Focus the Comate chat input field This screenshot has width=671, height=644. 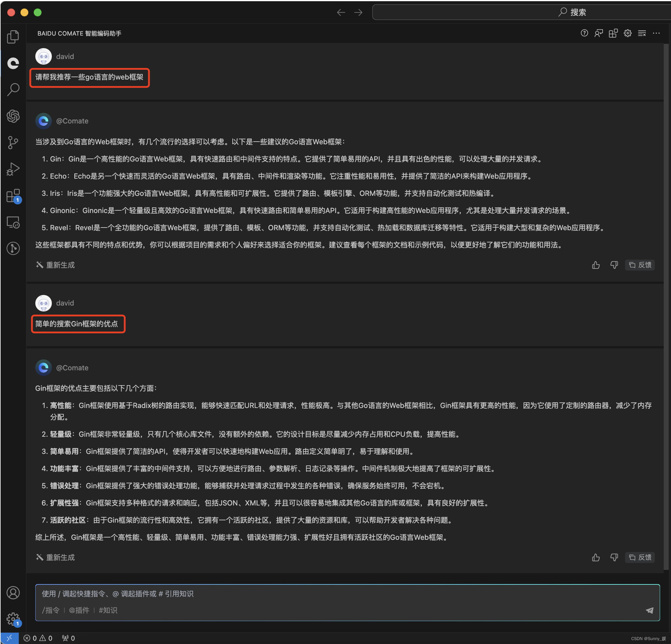pos(308,594)
